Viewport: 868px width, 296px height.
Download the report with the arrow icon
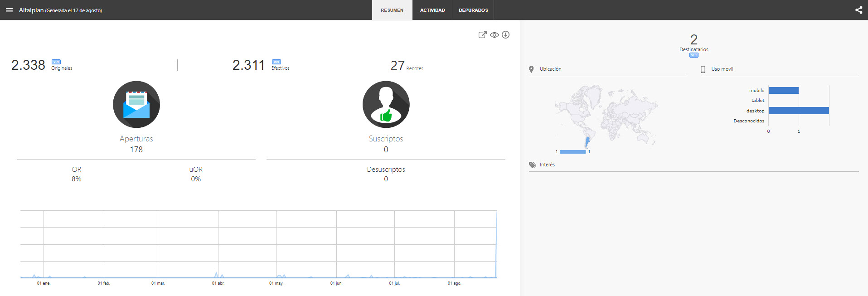[506, 35]
